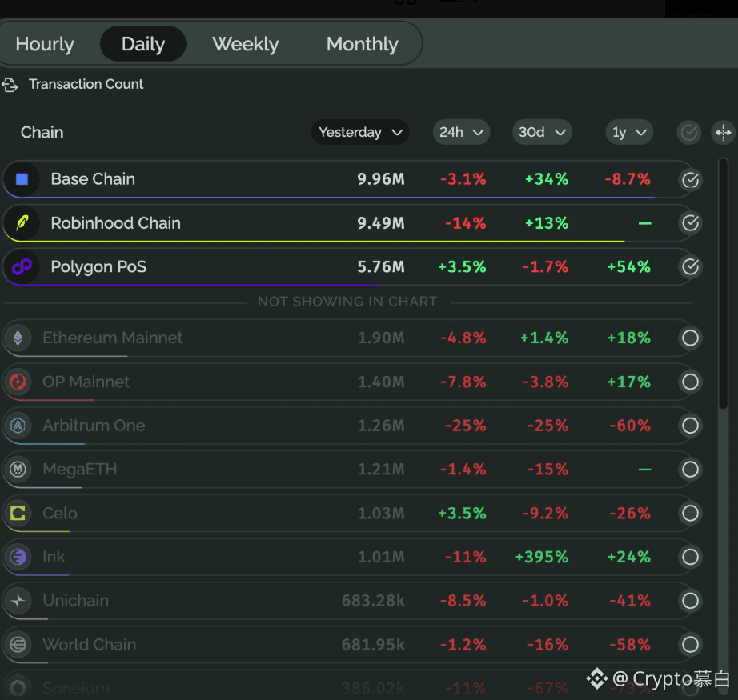Viewport: 738px width, 700px height.
Task: Click the Base Chain name
Action: point(93,179)
